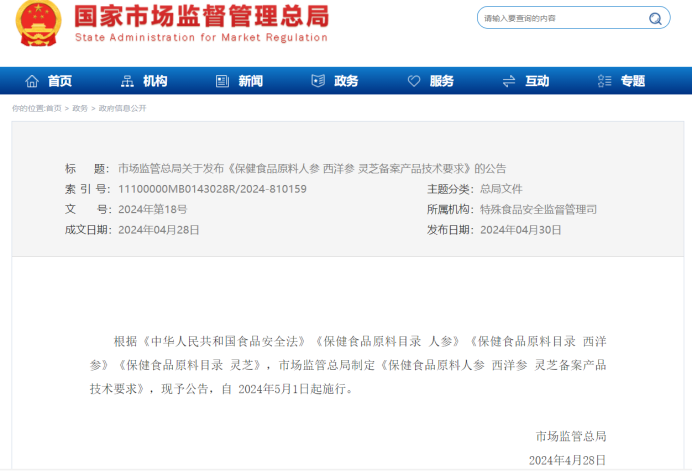Open the 新闻 navigation menu item
692x472 pixels.
click(250, 81)
